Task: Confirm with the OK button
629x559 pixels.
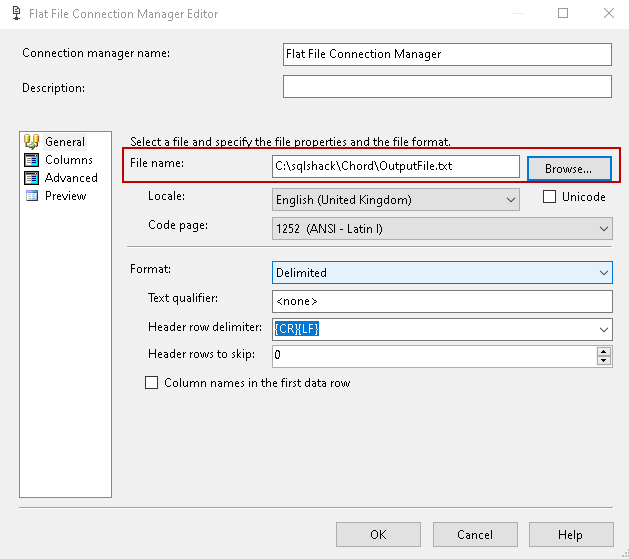Action: pyautogui.click(x=378, y=535)
